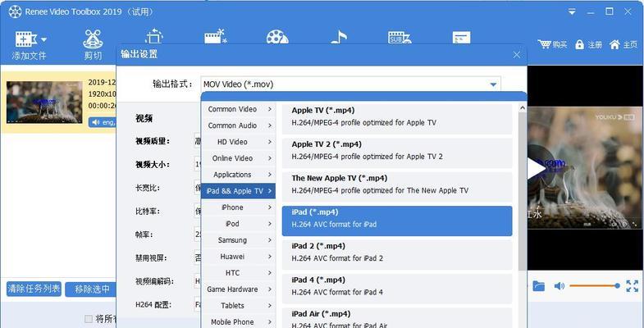Select the iPad && Apple TV category
644x328 pixels.
[238, 191]
